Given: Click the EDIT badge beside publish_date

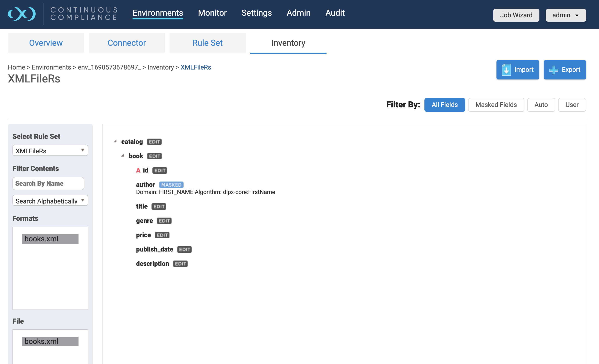Looking at the screenshot, I should (184, 249).
